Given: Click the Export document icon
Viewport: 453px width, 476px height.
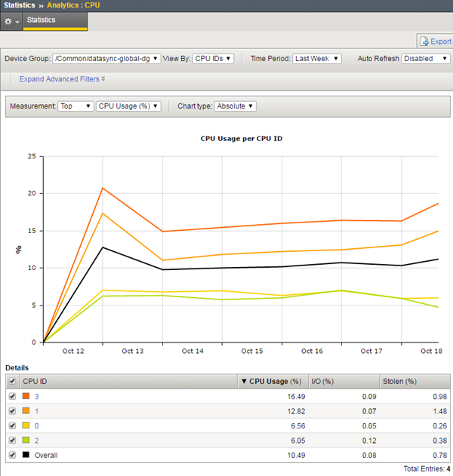Looking at the screenshot, I should [424, 41].
